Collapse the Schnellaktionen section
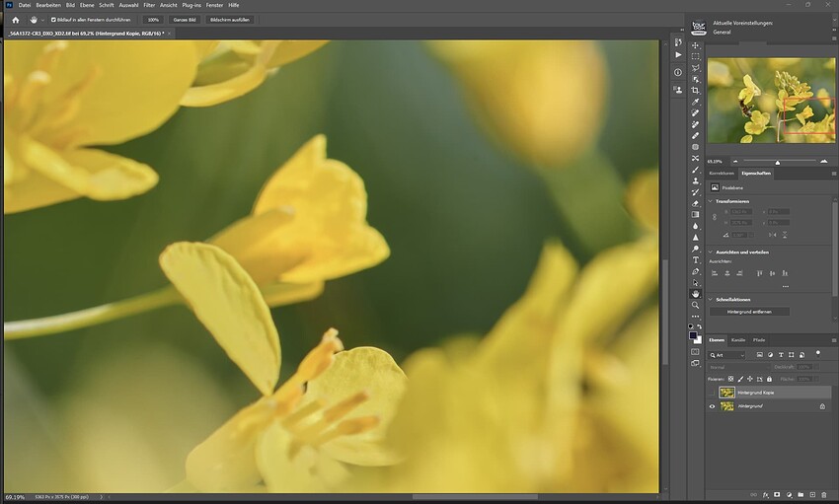This screenshot has height=504, width=839. (712, 299)
